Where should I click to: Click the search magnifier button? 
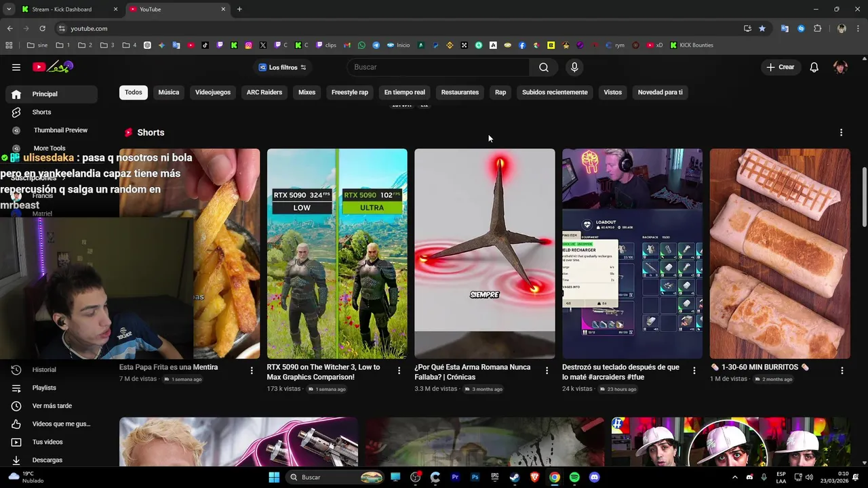(544, 67)
